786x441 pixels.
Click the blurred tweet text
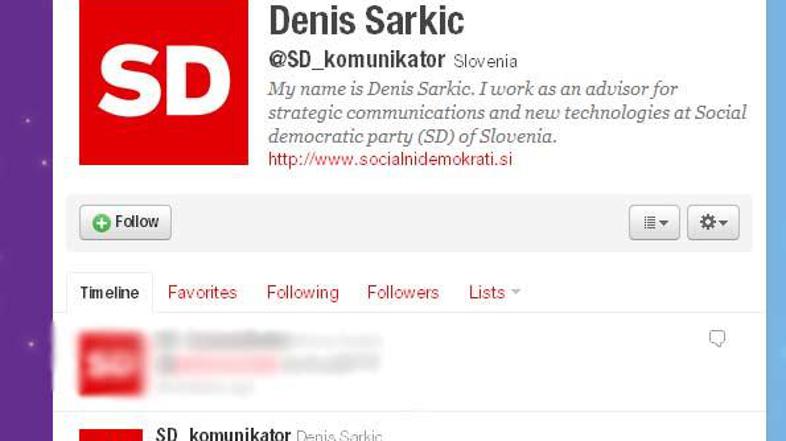(x=268, y=363)
